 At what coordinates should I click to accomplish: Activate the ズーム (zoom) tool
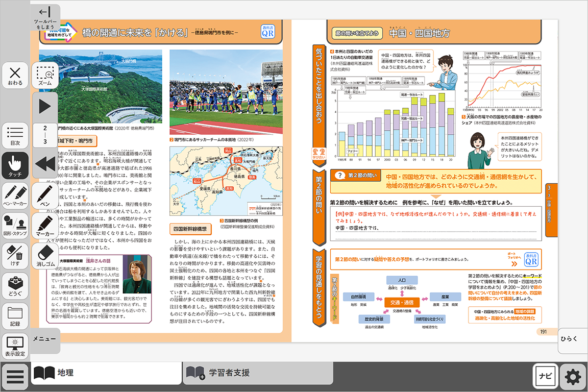point(45,75)
